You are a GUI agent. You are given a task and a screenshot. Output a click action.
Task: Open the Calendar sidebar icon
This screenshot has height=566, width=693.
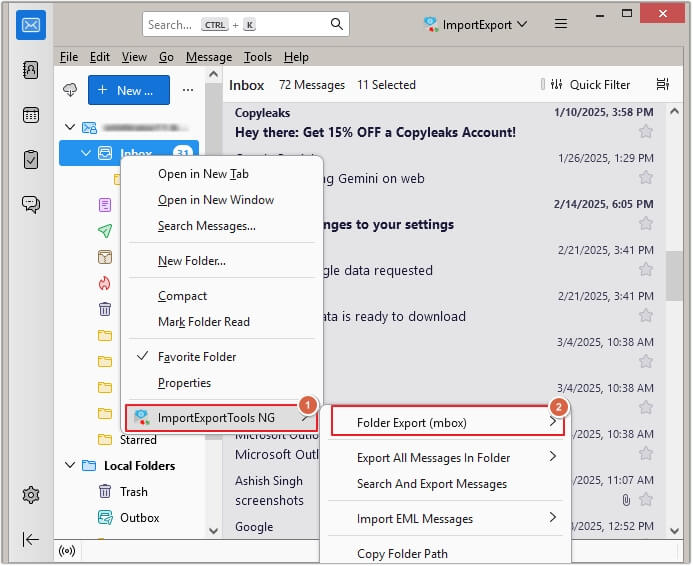(x=31, y=114)
